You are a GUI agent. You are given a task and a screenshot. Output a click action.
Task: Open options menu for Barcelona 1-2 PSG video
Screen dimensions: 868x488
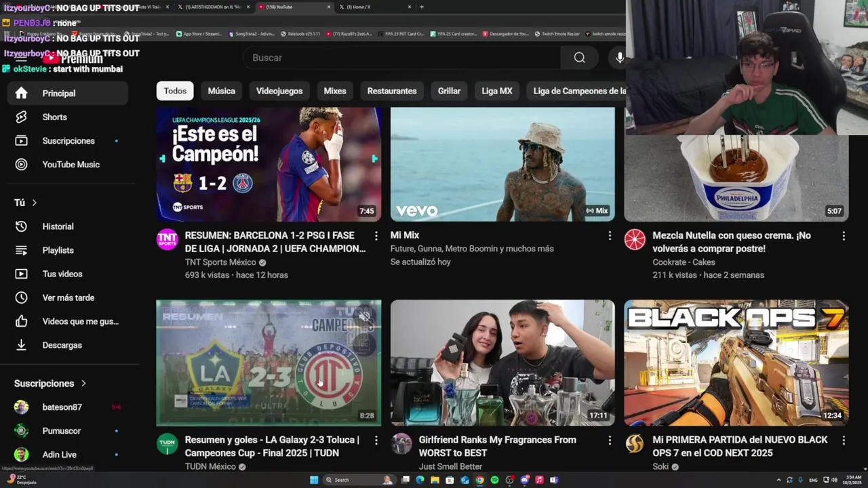pos(376,236)
